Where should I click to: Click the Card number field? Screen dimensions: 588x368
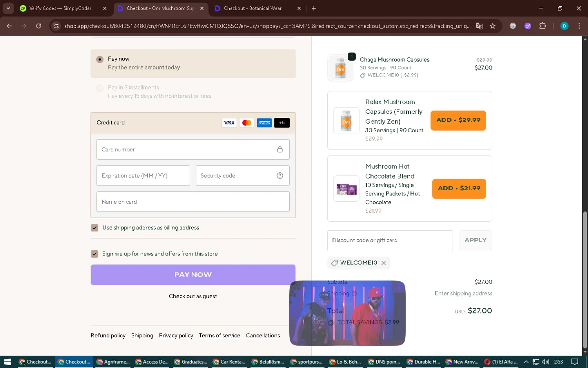click(193, 149)
